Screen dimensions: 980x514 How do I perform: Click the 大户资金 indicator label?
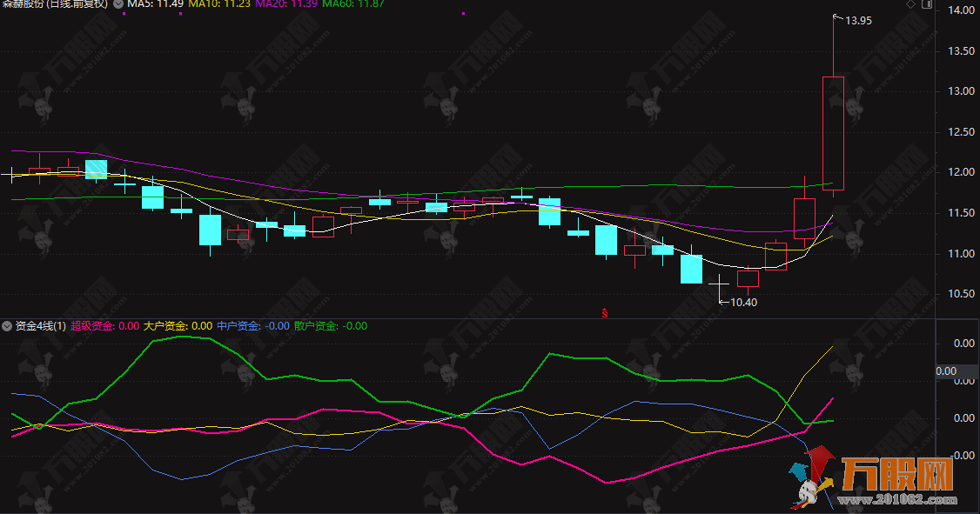tap(178, 326)
